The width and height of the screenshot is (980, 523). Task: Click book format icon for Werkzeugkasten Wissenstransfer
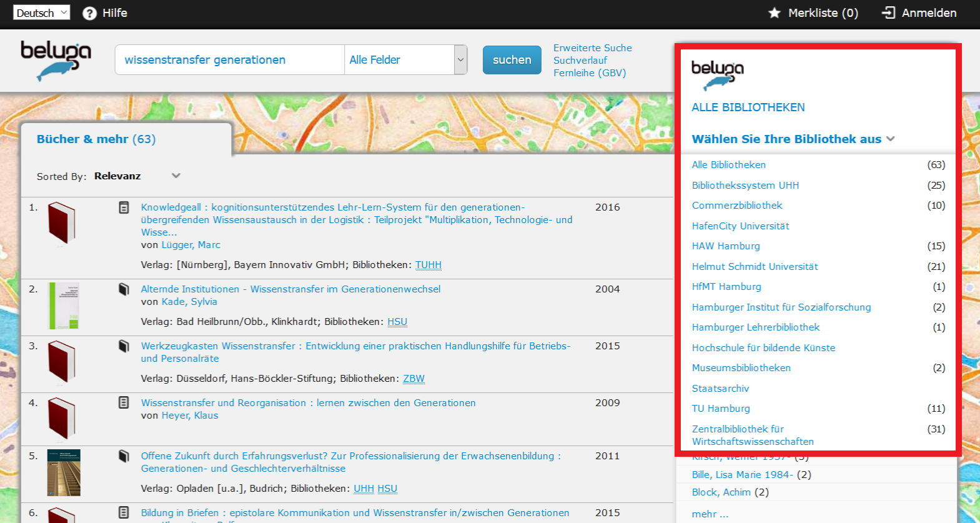tap(124, 346)
